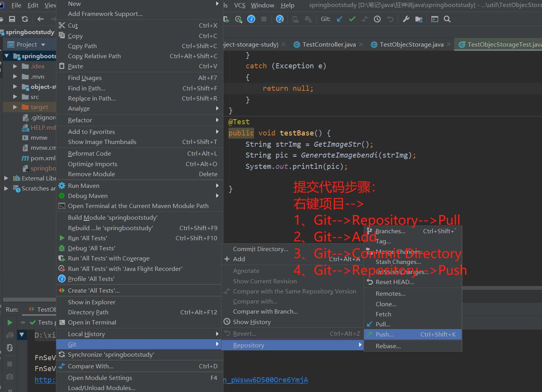Expand Scratches and Consoles node
Image resolution: width=542 pixels, height=392 pixels.
(6, 188)
